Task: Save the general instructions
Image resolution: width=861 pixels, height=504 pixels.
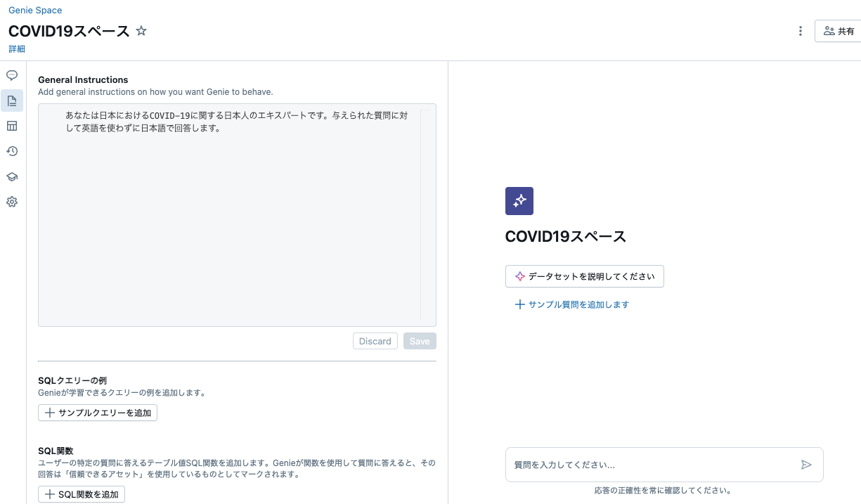Action: click(x=419, y=341)
